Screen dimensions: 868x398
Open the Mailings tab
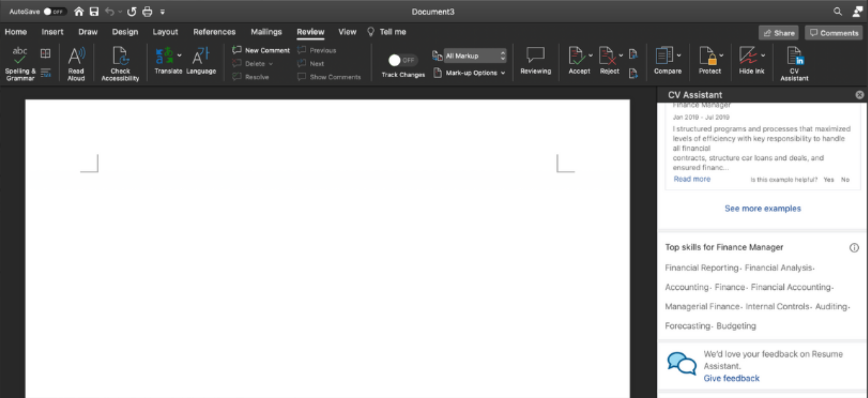click(x=266, y=32)
